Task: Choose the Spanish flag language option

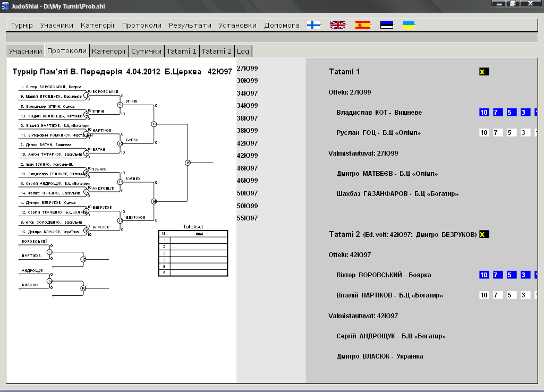Action: pos(363,25)
